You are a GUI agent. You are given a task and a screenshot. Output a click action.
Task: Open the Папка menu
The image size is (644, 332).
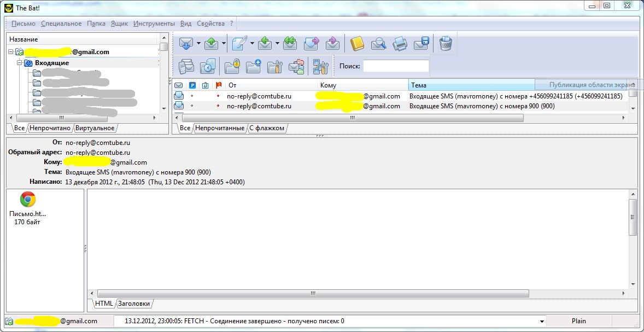point(96,24)
